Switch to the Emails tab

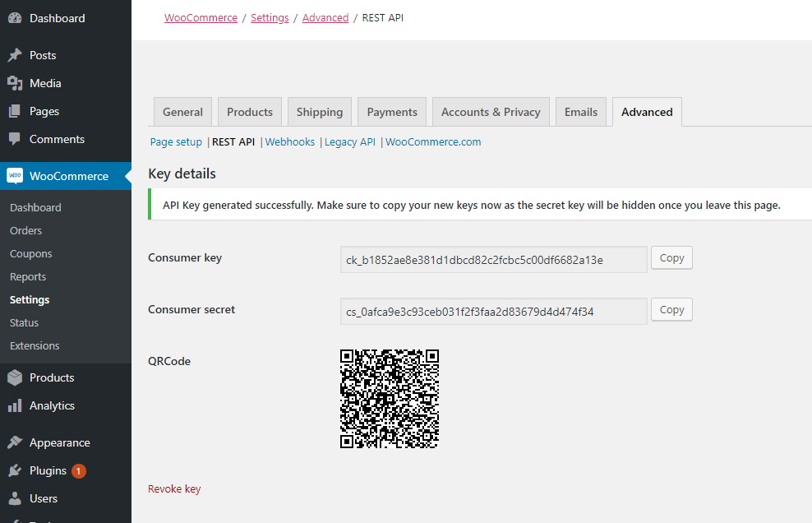pos(581,112)
